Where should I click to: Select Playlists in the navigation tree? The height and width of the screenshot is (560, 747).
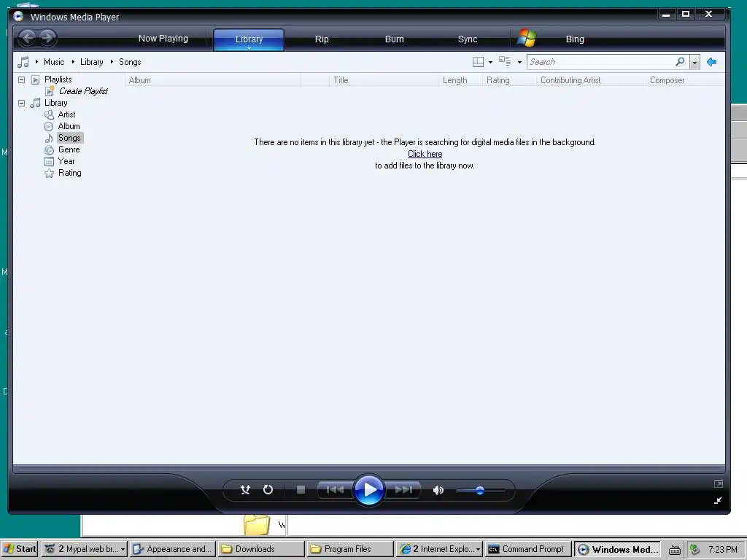(x=58, y=79)
